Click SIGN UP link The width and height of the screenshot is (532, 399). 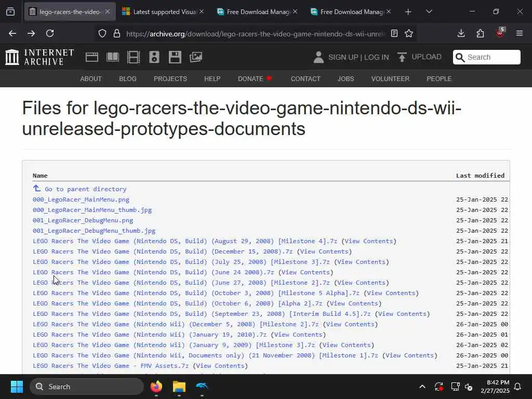point(343,57)
